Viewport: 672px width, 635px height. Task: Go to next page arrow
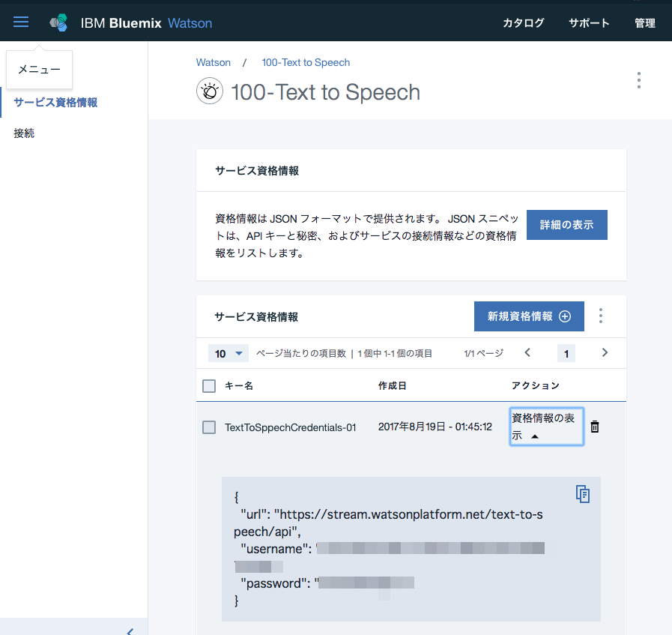[605, 353]
